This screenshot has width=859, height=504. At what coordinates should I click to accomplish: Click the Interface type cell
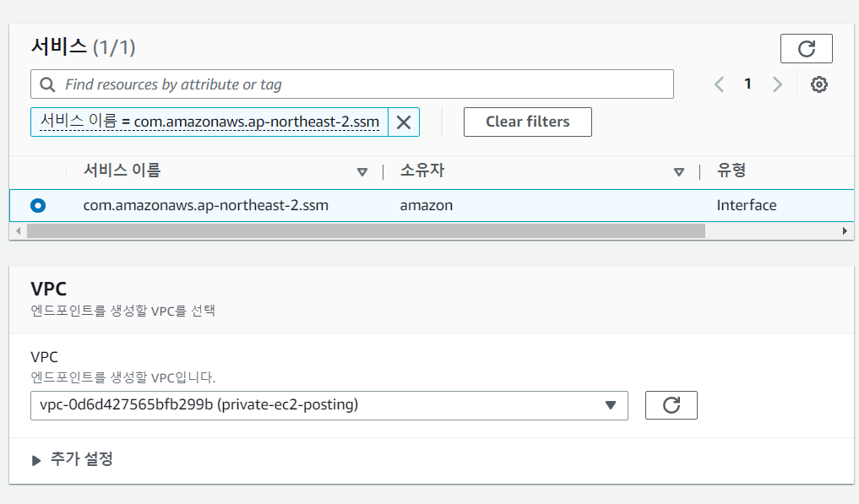[x=747, y=205]
